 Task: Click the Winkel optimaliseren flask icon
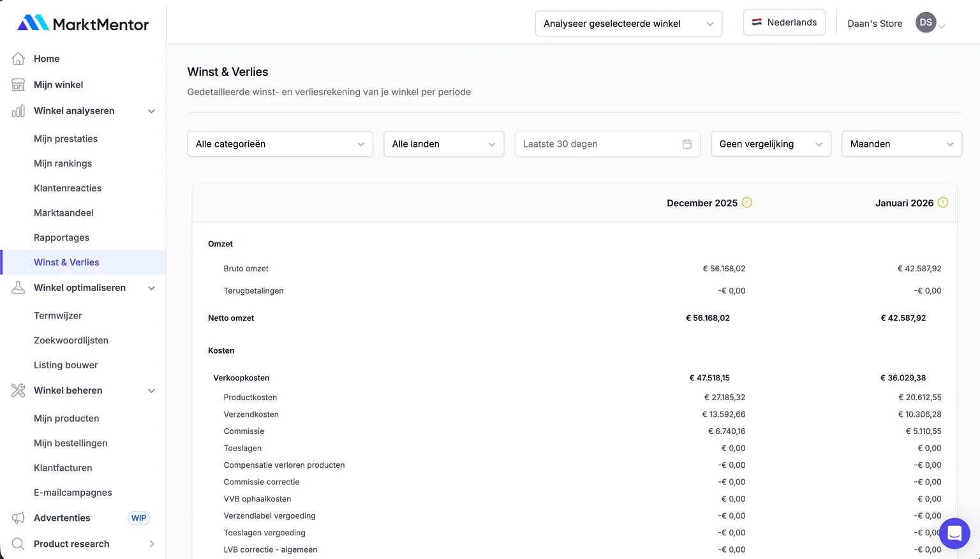19,288
